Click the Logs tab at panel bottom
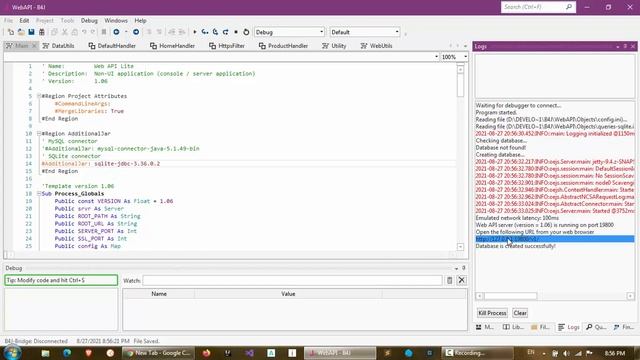The width and height of the screenshot is (640, 360). [569, 327]
